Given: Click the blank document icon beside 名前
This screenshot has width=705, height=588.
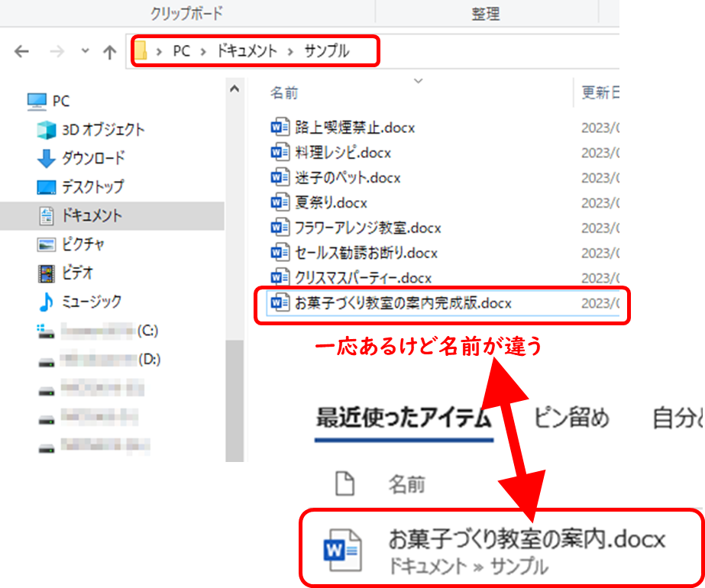Looking at the screenshot, I should point(344,483).
